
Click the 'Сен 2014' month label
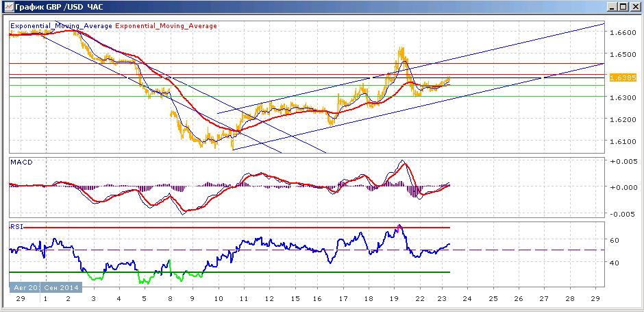tap(61, 287)
